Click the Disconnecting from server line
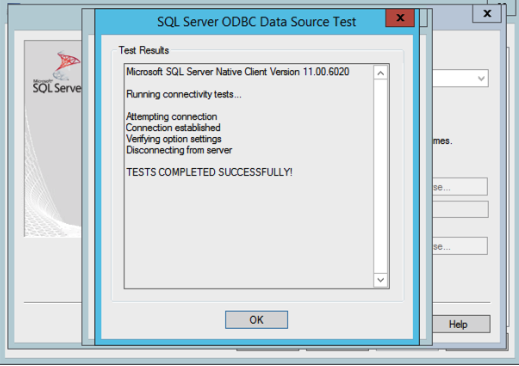The height and width of the screenshot is (366, 519). 179,150
